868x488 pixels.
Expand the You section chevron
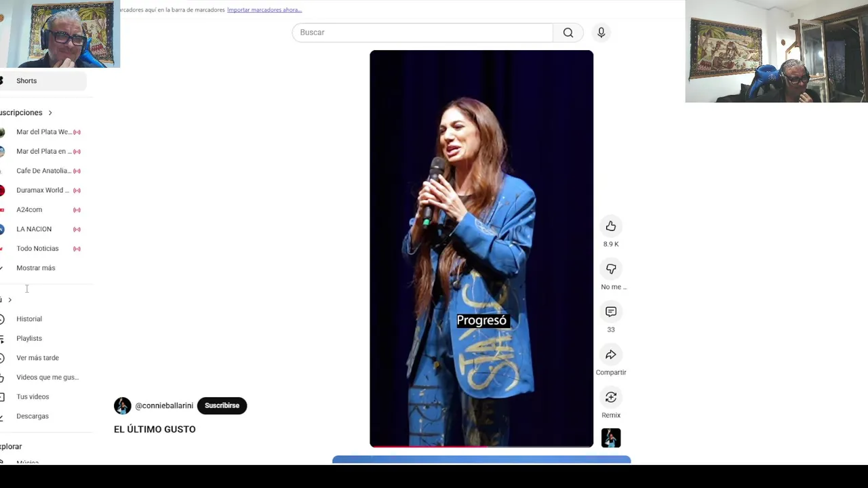tap(9, 300)
